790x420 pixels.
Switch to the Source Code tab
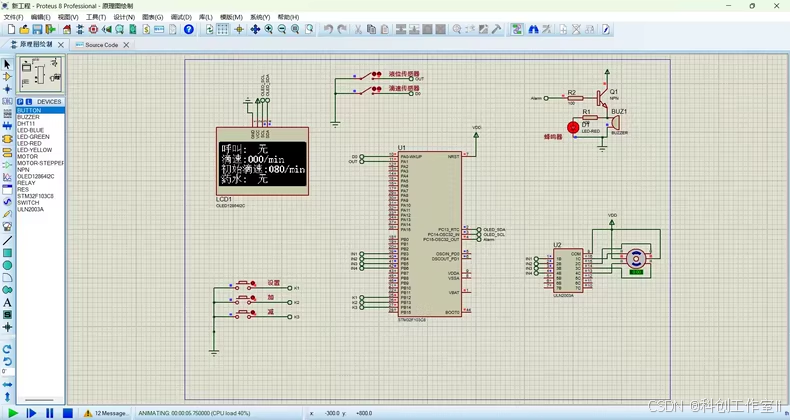click(101, 45)
